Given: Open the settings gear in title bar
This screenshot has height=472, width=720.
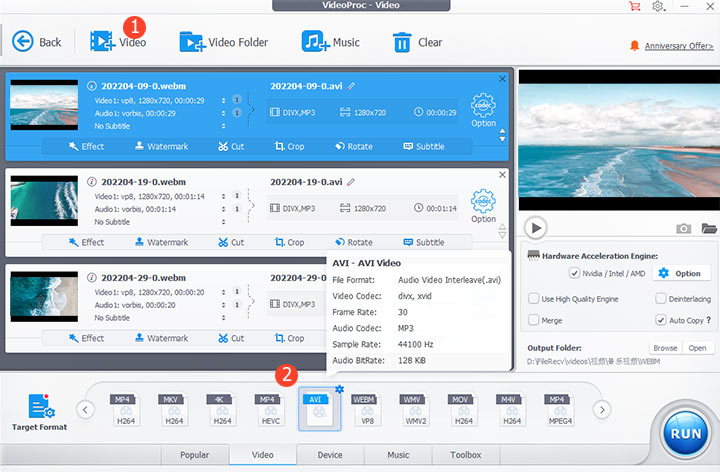Looking at the screenshot, I should [658, 6].
